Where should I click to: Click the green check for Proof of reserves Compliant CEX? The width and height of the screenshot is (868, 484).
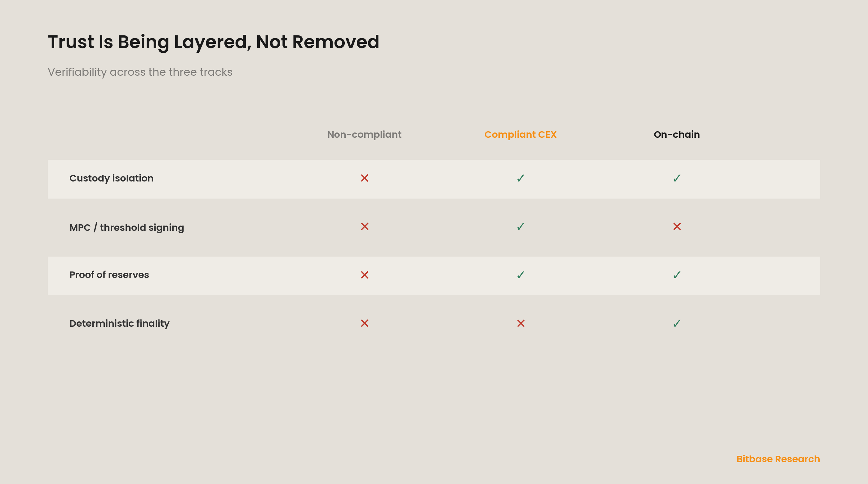(x=520, y=275)
